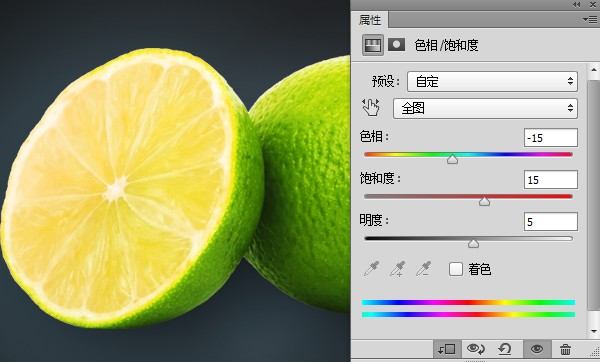Enable the 着色 colorize checkbox
This screenshot has height=362, width=600.
coord(456,269)
